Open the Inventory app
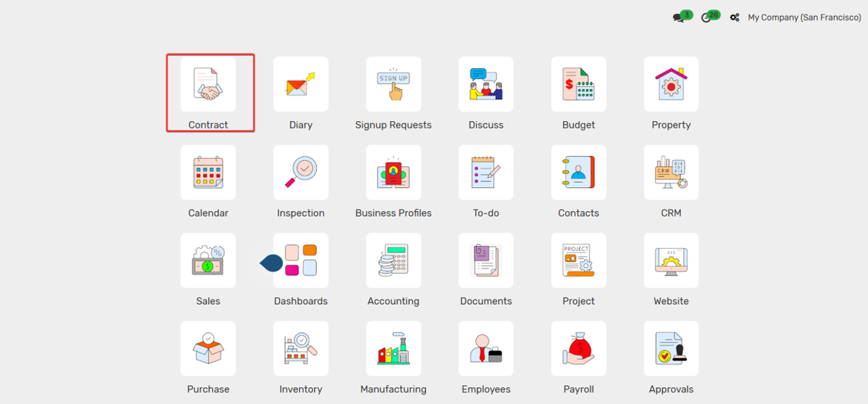The width and height of the screenshot is (868, 404). (x=301, y=349)
